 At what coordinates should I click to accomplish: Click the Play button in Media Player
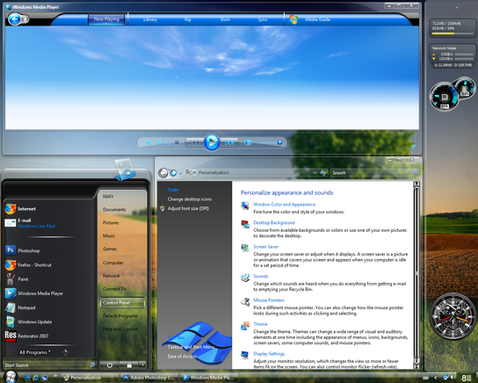(212, 142)
